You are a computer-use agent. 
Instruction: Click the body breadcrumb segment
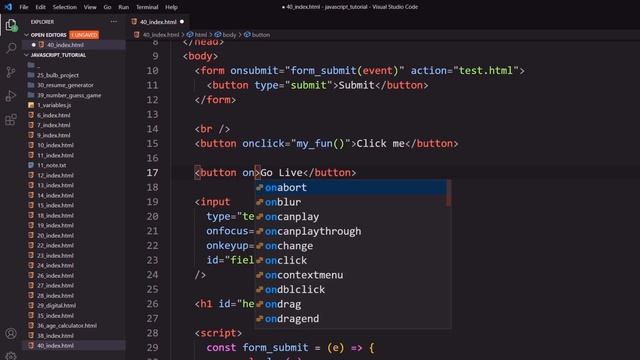pyautogui.click(x=229, y=35)
